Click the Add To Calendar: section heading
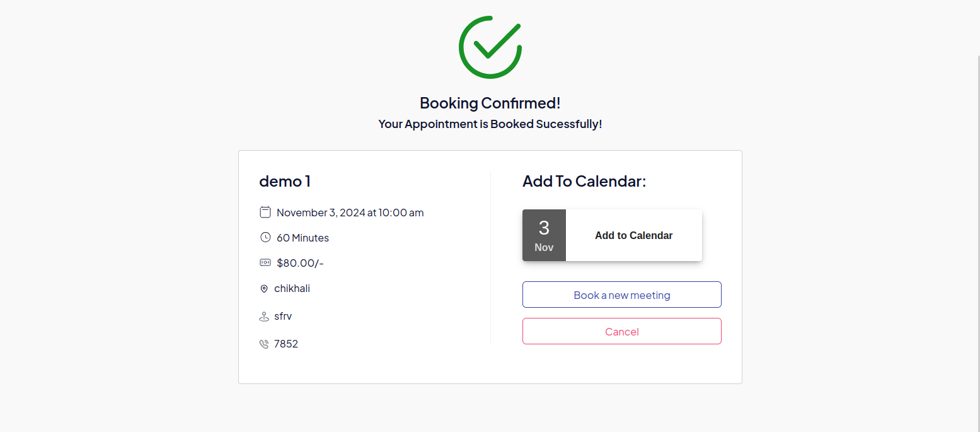 (x=584, y=182)
